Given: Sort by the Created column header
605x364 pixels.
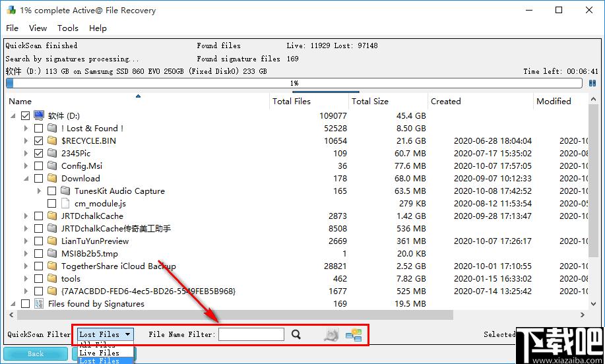Looking at the screenshot, I should tap(480, 101).
